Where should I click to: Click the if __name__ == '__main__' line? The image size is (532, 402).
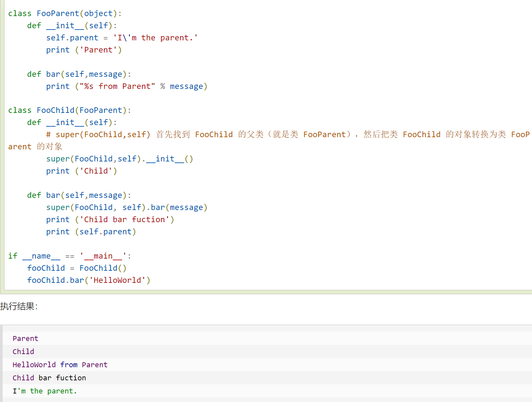click(x=70, y=256)
